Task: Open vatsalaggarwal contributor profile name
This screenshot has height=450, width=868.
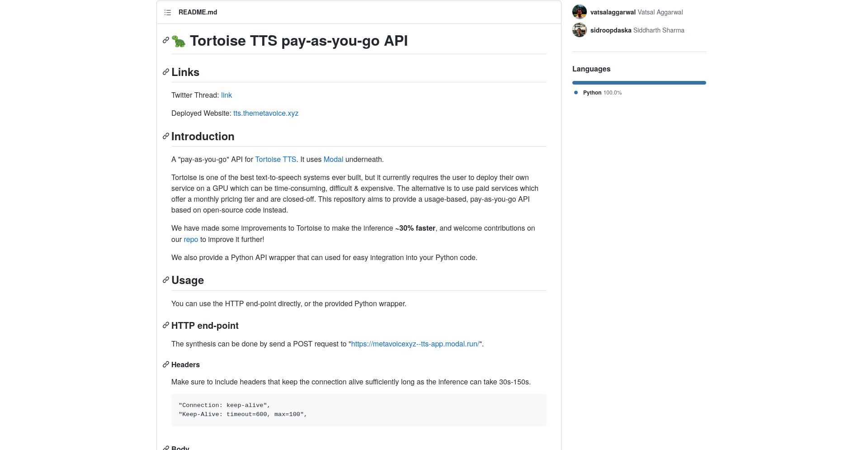Action: click(x=613, y=12)
